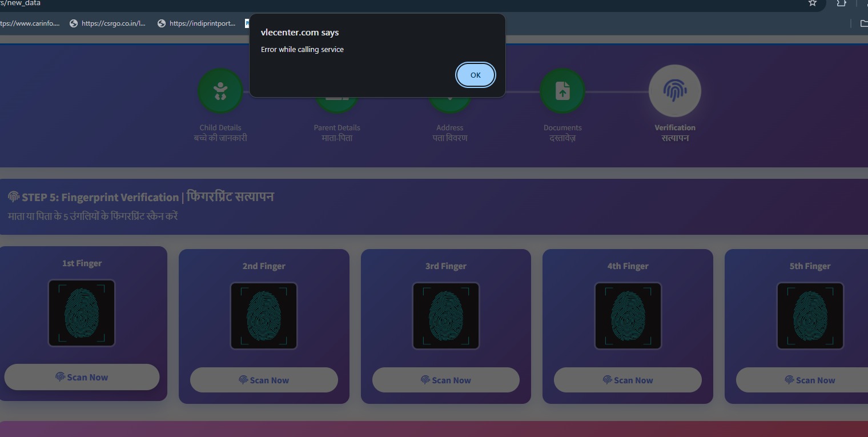Click the 1st Finger fingerprint image
This screenshot has width=868, height=437.
coord(82,313)
